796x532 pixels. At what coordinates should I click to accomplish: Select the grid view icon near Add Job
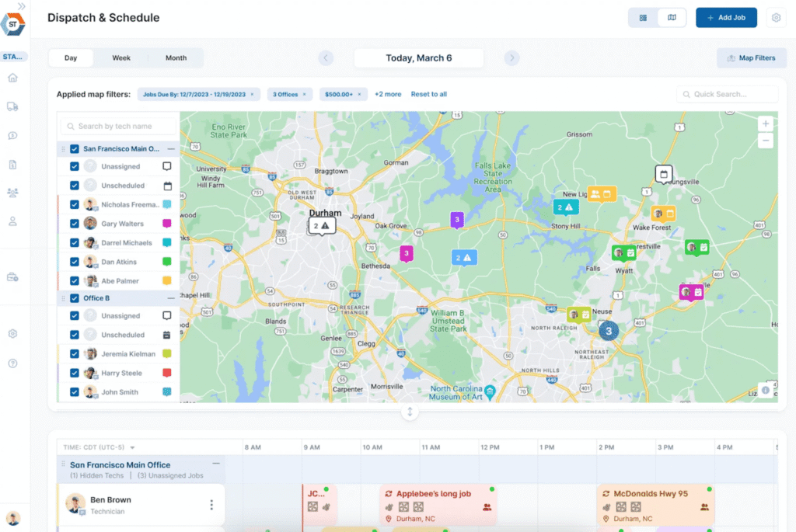point(642,16)
